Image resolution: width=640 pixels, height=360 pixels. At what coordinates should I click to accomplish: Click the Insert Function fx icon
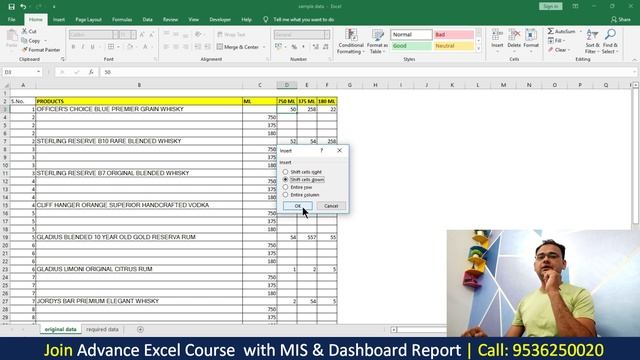pyautogui.click(x=91, y=72)
